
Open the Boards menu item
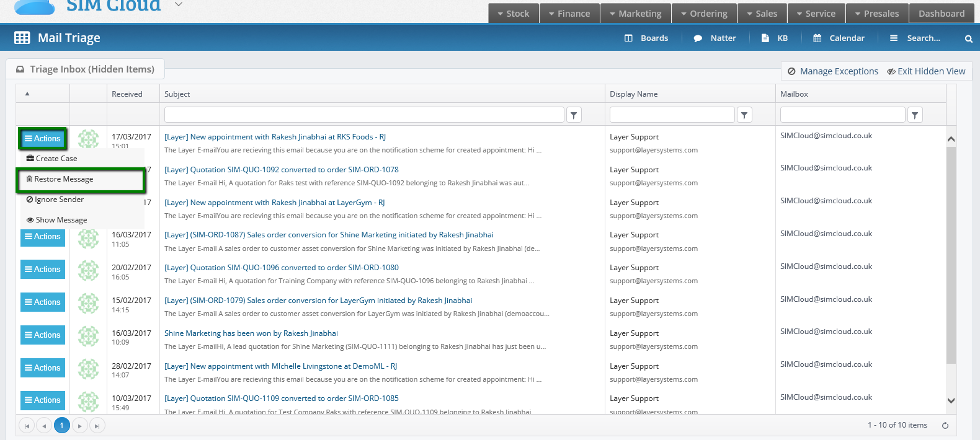click(x=646, y=38)
